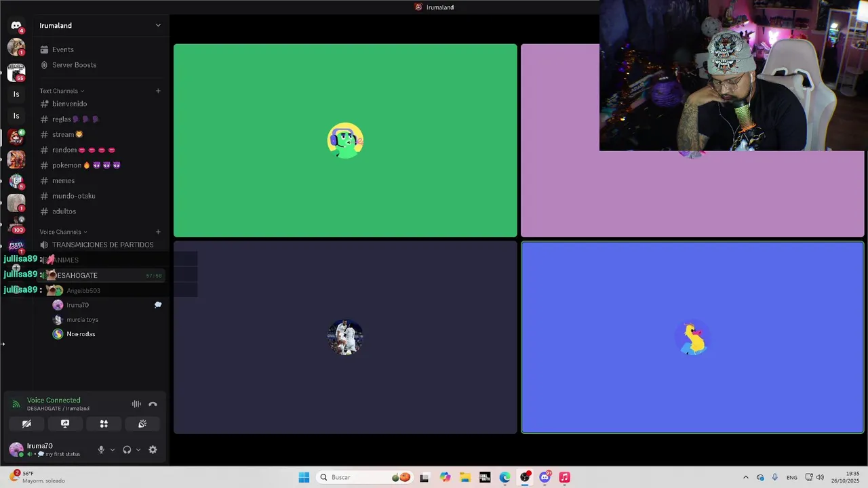Launch Copilot from taskbar
This screenshot has width=868, height=488.
445,477
